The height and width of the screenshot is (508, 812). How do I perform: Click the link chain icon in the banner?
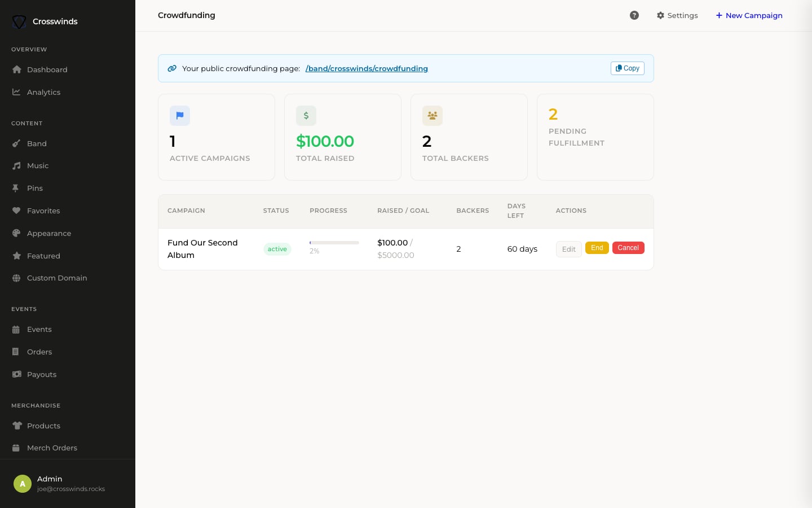coord(172,68)
